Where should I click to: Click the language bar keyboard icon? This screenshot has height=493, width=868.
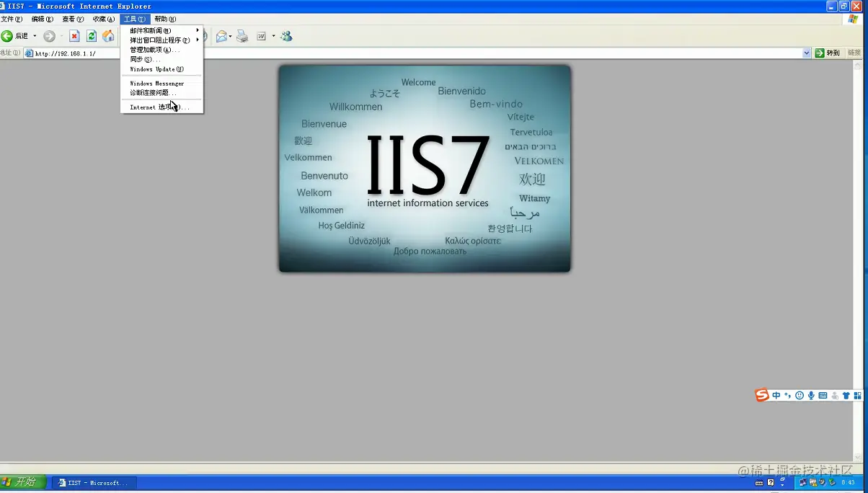pyautogui.click(x=760, y=483)
